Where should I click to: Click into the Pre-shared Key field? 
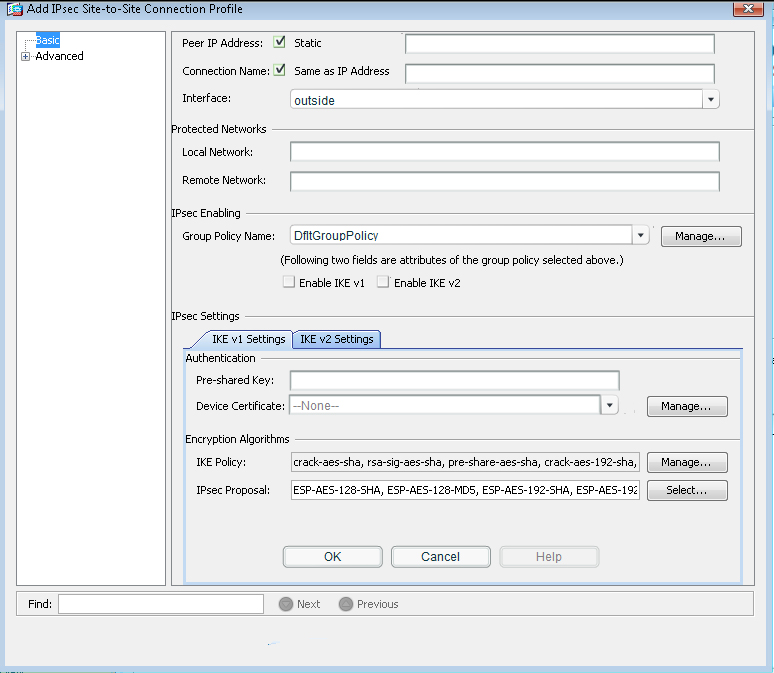[454, 380]
